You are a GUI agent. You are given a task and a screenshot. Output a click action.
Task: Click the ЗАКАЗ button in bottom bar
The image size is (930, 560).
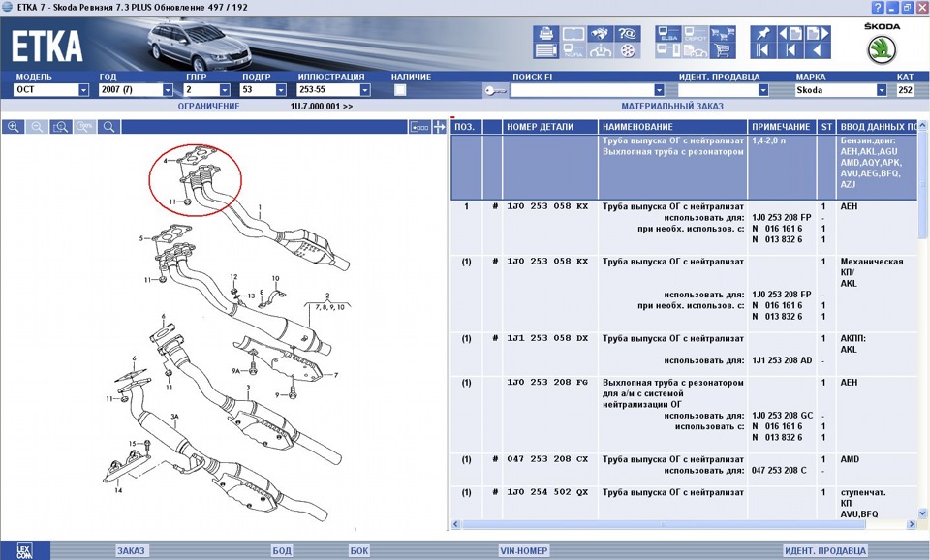coord(131,550)
